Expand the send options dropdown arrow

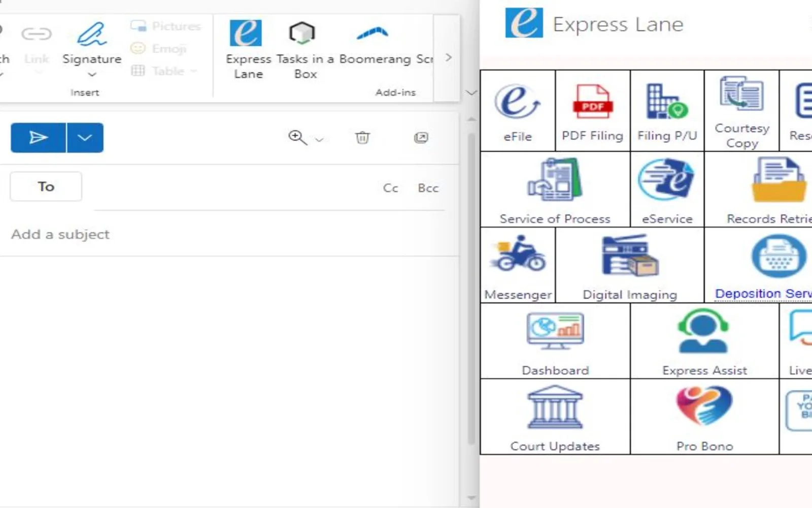(x=85, y=137)
